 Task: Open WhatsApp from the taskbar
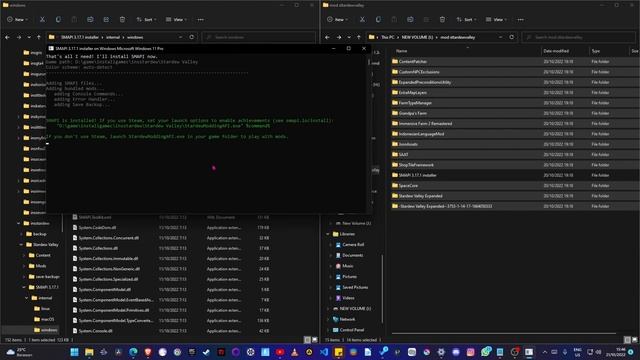[x=485, y=352]
